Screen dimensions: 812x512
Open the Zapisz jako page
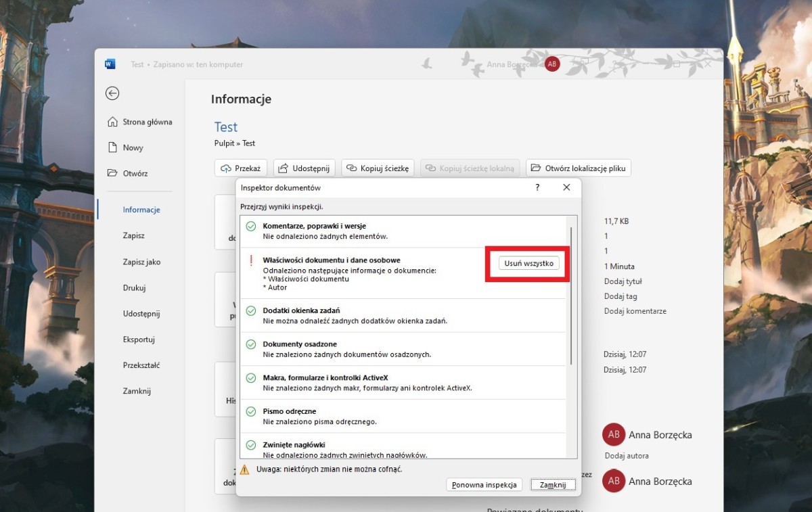[141, 262]
